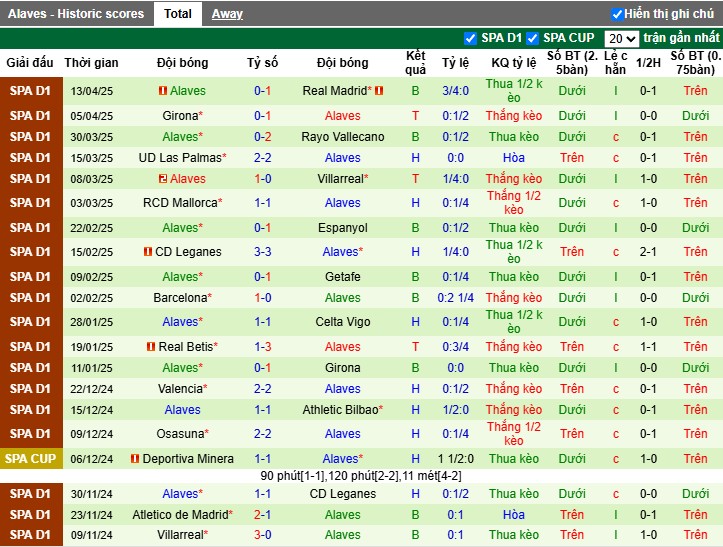Click Osasuna team name
723x547 pixels.
point(182,434)
